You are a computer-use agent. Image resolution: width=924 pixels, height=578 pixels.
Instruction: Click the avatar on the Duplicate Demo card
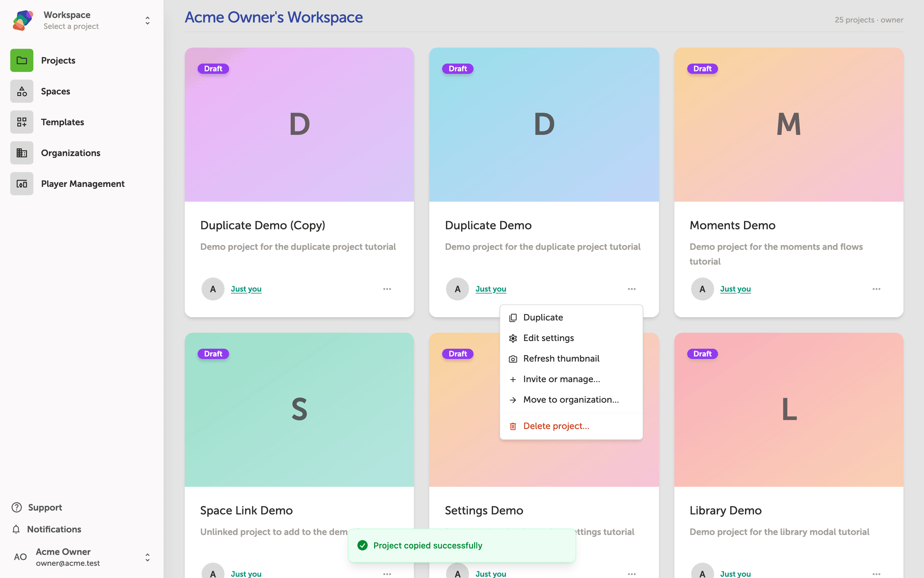(x=458, y=289)
